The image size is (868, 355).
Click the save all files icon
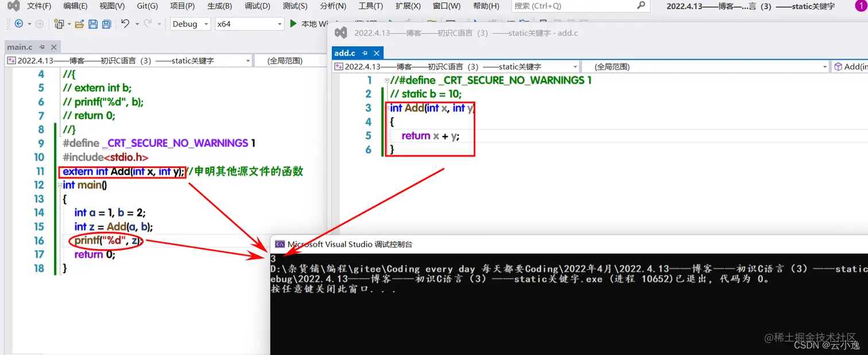coord(106,24)
